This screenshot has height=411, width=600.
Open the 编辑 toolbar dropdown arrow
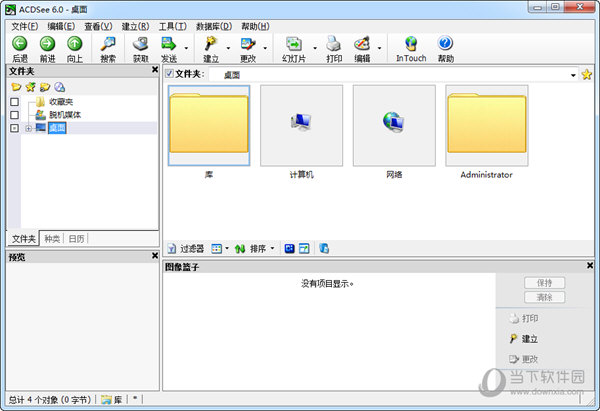pyautogui.click(x=379, y=48)
